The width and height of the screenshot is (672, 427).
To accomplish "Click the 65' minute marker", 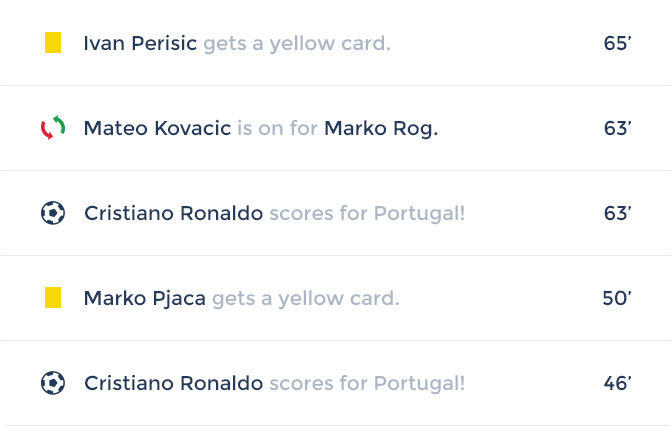I will pos(617,43).
